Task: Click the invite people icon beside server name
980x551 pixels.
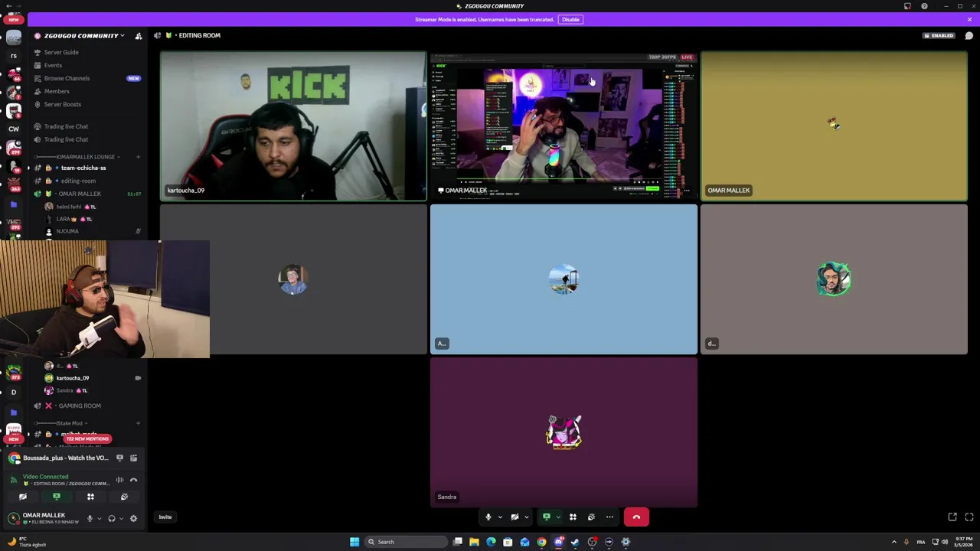Action: click(139, 35)
